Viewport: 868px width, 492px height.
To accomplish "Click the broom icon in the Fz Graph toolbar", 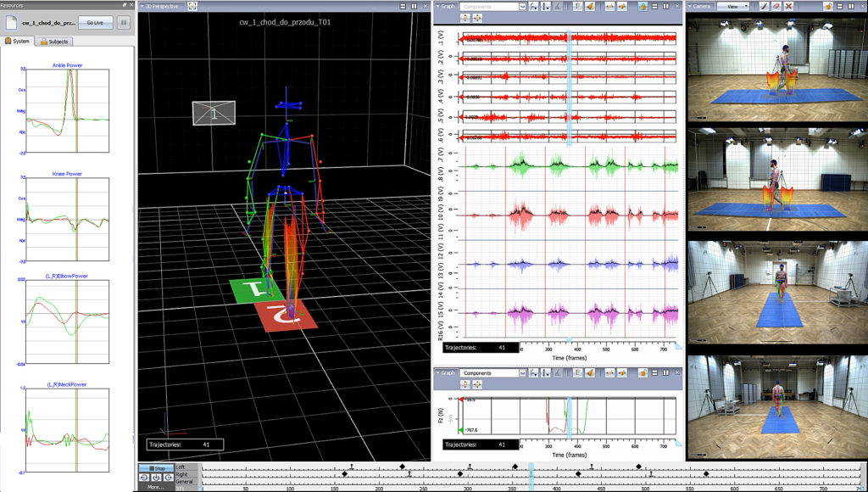I will pos(590,373).
